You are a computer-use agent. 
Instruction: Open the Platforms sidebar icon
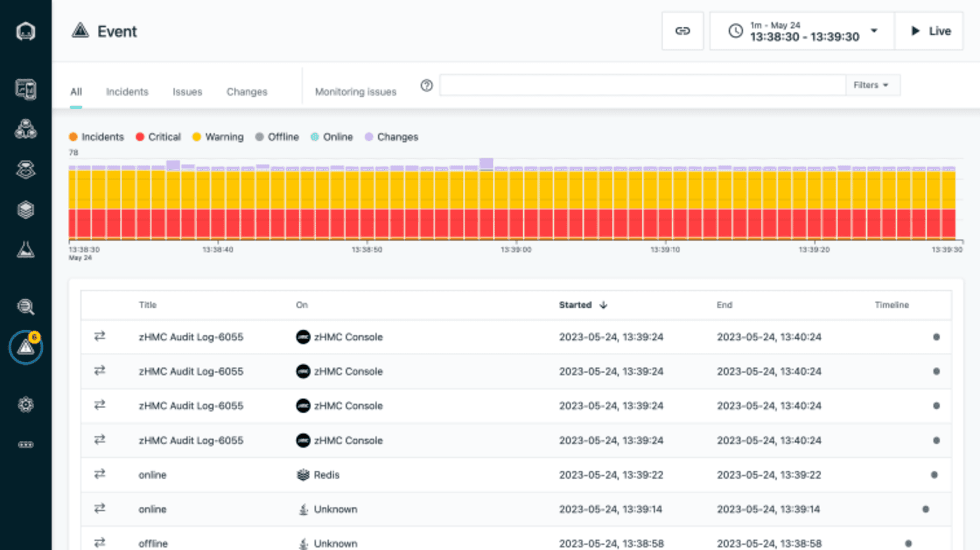point(26,170)
